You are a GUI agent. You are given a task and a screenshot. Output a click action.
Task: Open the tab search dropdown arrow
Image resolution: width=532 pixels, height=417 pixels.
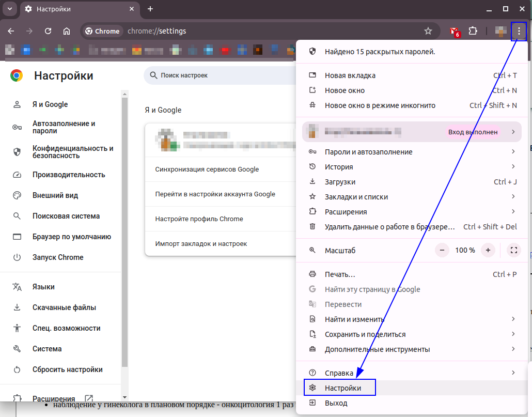click(9, 9)
